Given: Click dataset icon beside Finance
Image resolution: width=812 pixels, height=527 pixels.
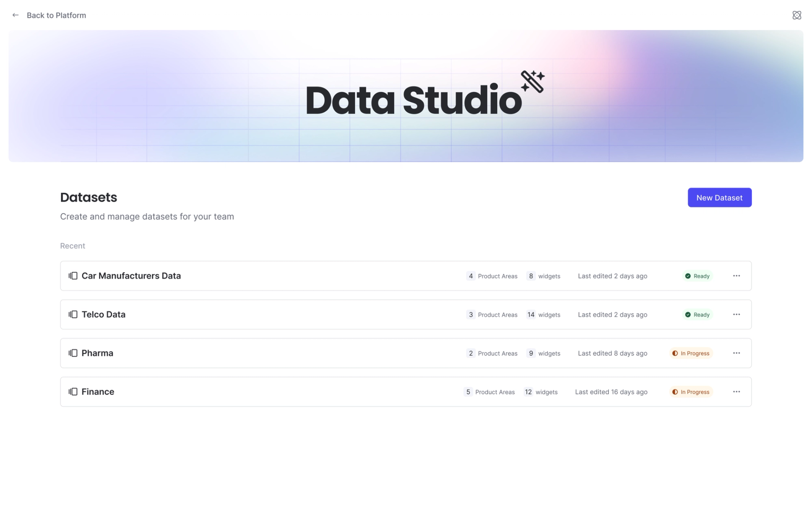Looking at the screenshot, I should 73,391.
